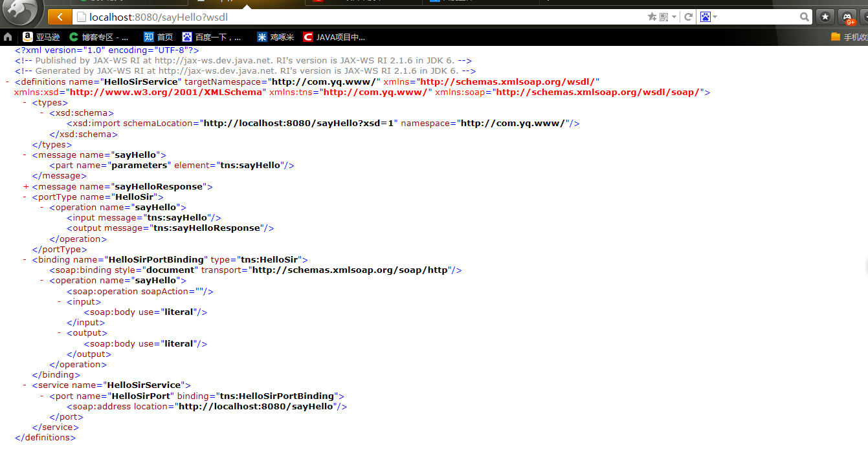Click the address bar URL localhost:8080/sayHello?wsdl

point(159,17)
